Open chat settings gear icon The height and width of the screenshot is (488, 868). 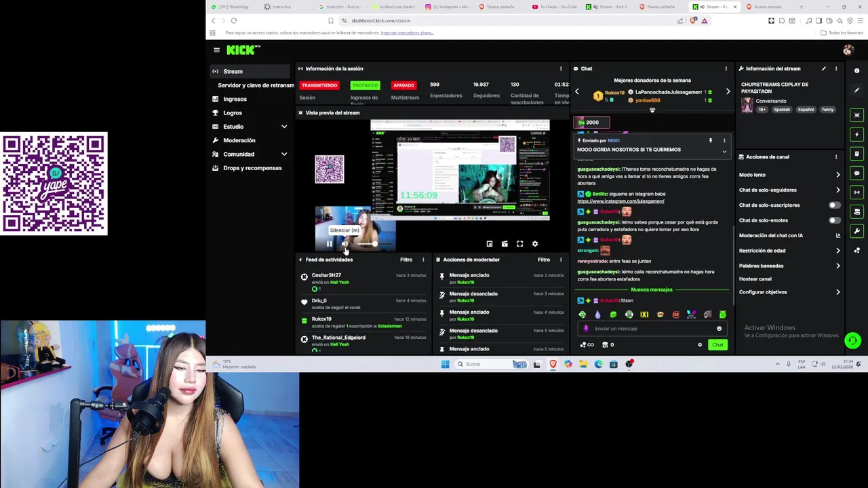[x=700, y=345]
